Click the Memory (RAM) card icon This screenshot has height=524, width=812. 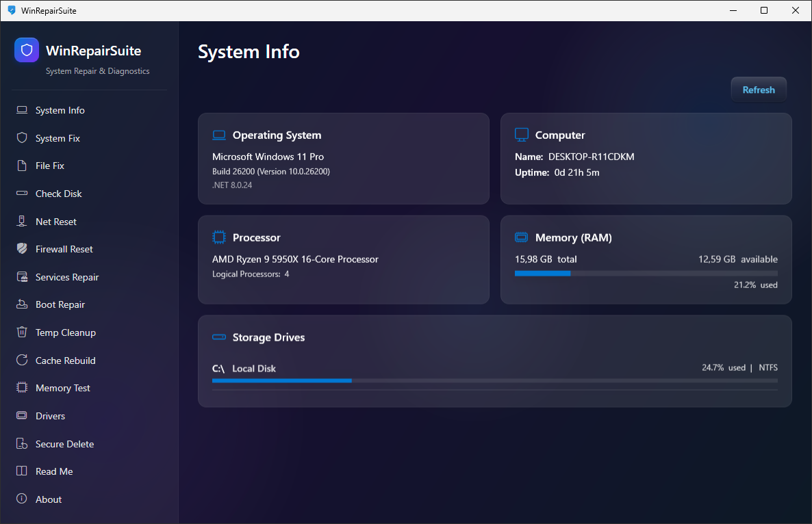point(522,237)
